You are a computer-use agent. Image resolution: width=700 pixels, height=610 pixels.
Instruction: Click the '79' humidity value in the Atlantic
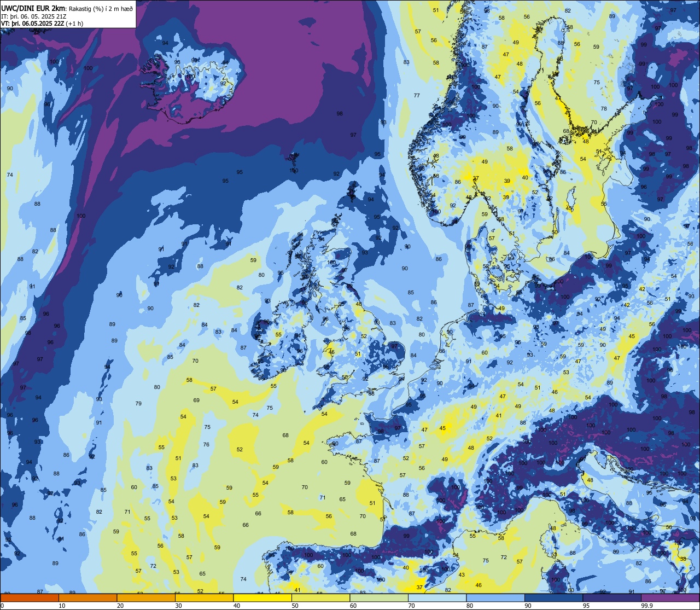(x=138, y=404)
